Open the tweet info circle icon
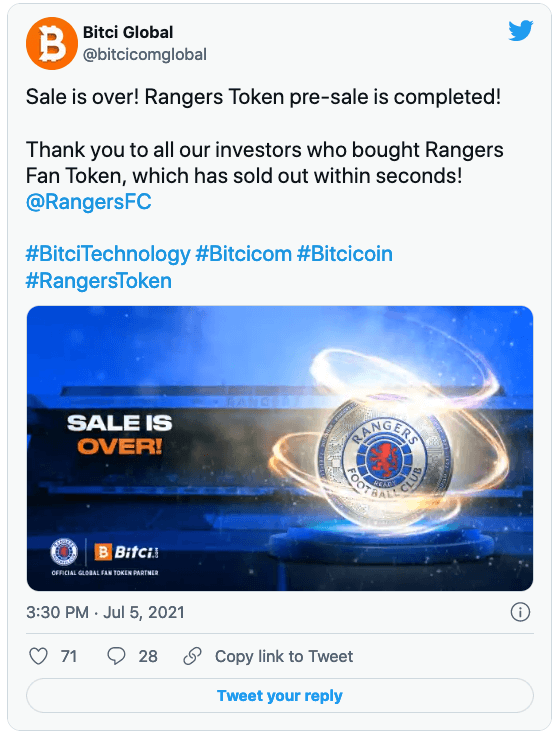This screenshot has height=736, width=557. (x=520, y=612)
